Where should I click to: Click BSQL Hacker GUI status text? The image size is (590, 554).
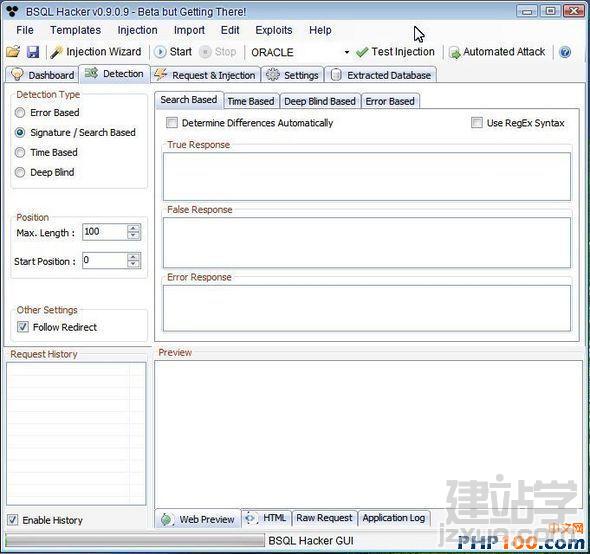coord(311,541)
